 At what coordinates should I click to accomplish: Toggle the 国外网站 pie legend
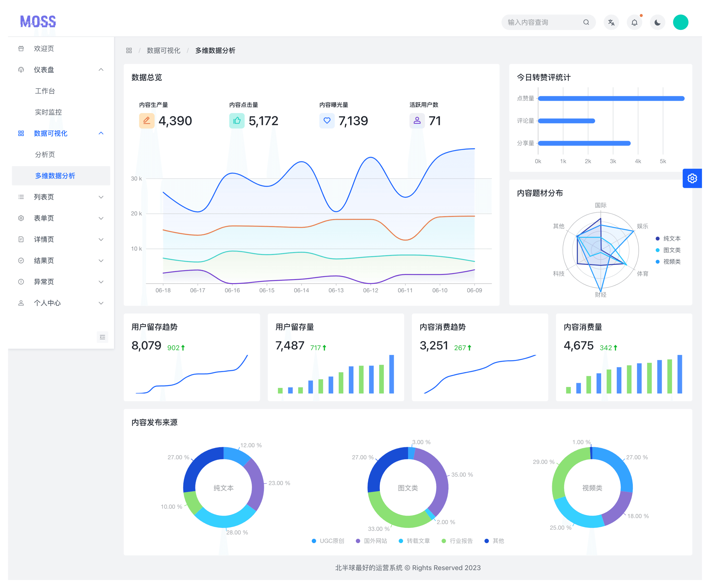(x=371, y=541)
